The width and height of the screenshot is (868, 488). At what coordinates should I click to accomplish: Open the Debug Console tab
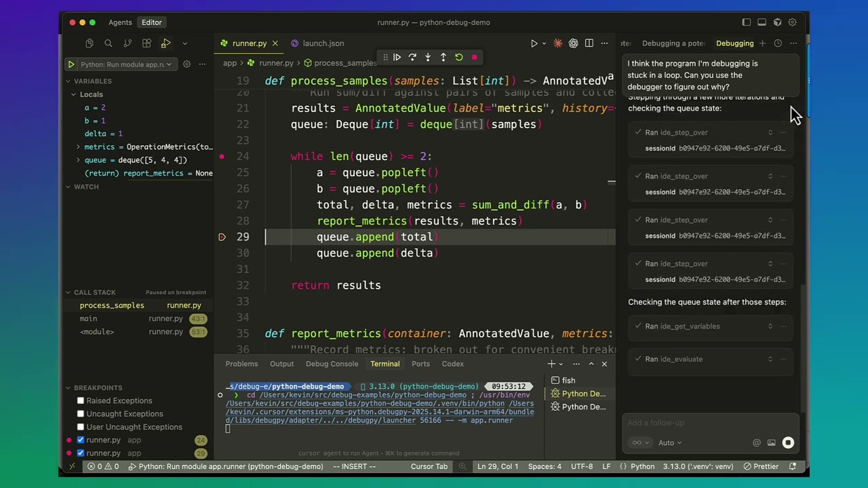(x=332, y=364)
